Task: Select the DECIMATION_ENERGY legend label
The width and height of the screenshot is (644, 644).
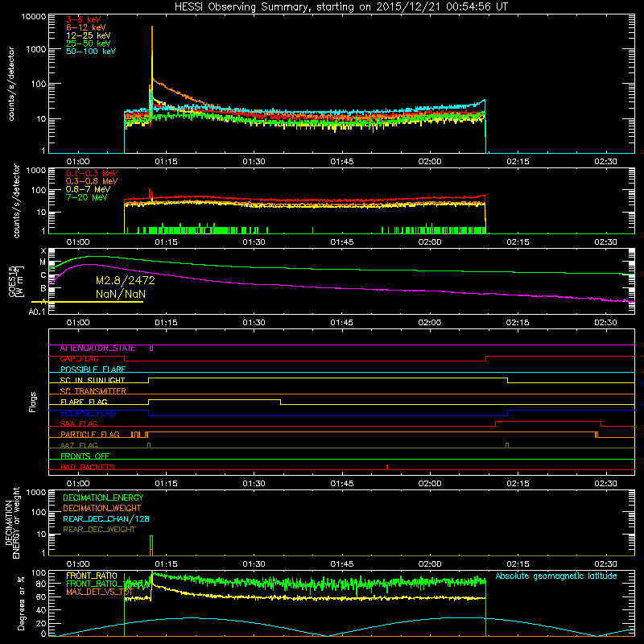Action: (x=103, y=497)
